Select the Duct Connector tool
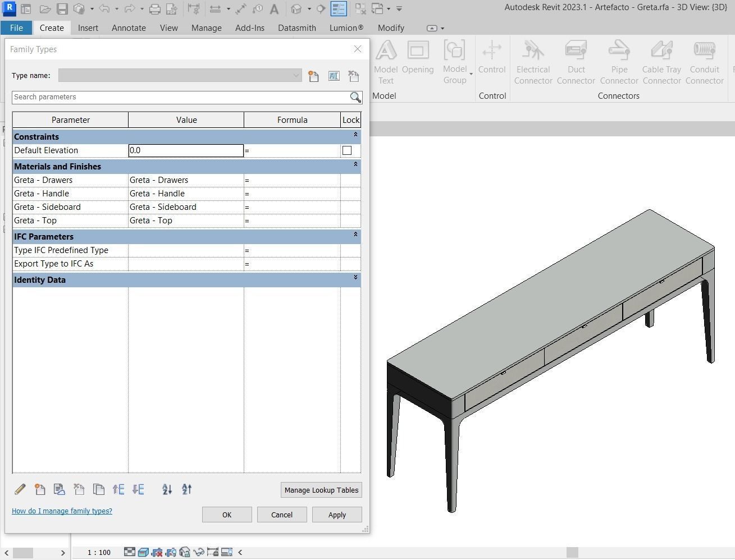Viewport: 735px width, 560px height. [576, 62]
